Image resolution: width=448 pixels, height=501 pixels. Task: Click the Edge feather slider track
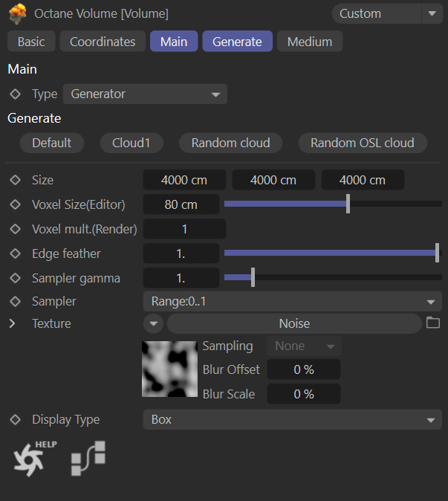pyautogui.click(x=331, y=253)
